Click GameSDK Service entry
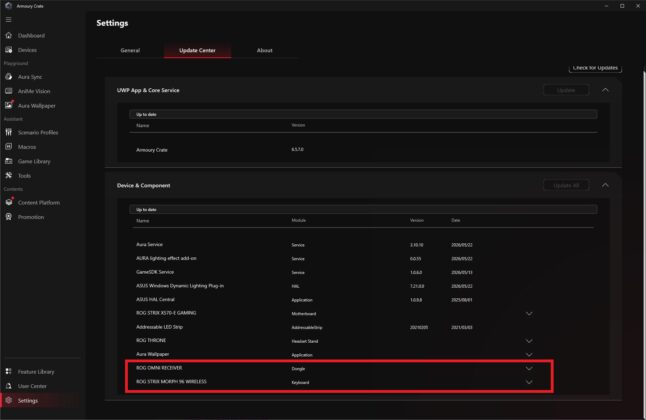The height and width of the screenshot is (420, 646). coord(155,272)
